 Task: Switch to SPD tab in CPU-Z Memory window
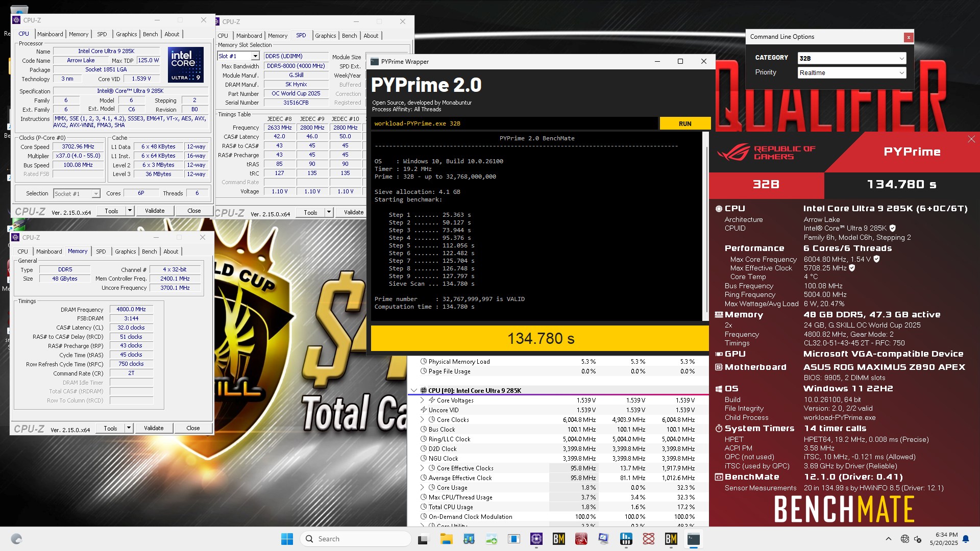pos(101,252)
